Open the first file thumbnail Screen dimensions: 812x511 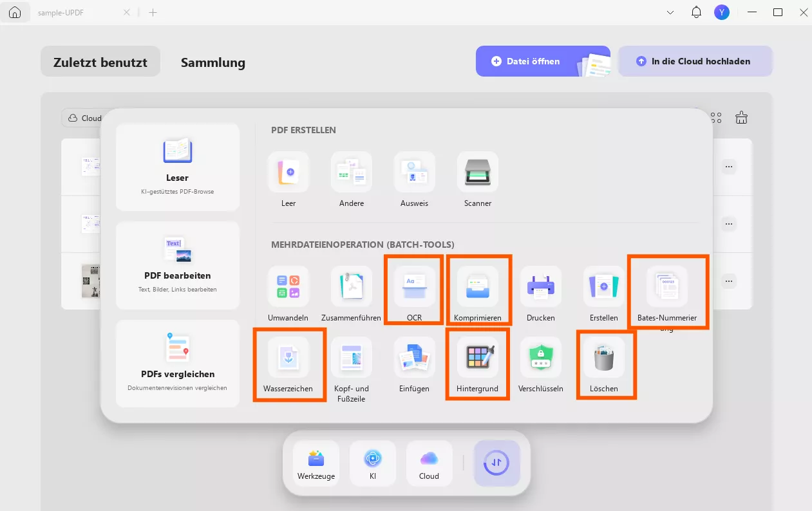click(91, 167)
